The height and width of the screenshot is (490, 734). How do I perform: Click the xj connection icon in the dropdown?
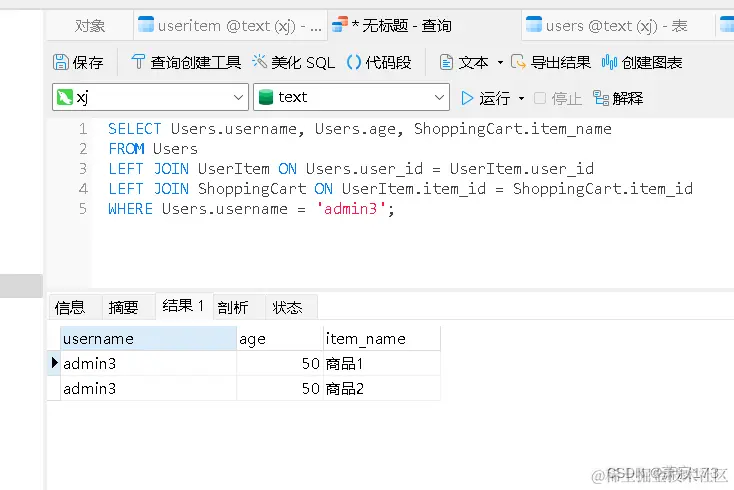[65, 97]
